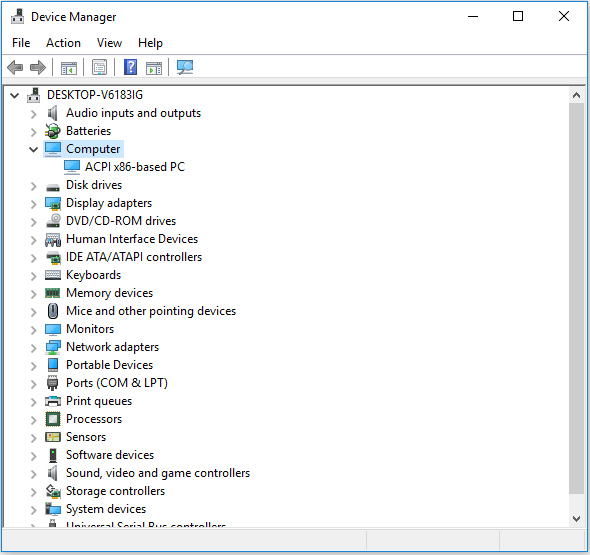Minimize the Device Manager window
590x555 pixels.
[473, 16]
